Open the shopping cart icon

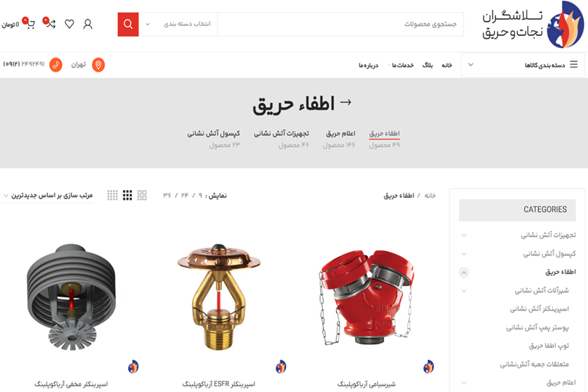pos(29,24)
